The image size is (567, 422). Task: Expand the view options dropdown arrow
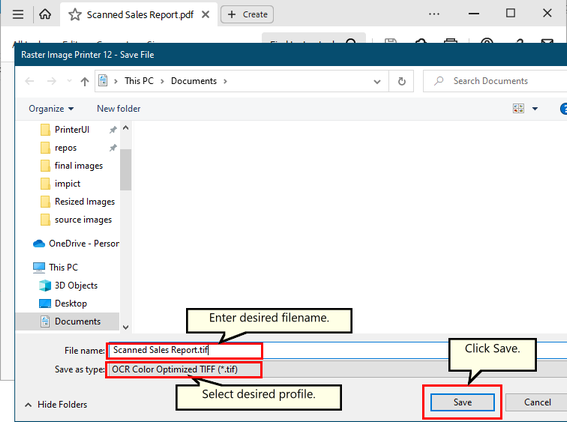coord(535,108)
